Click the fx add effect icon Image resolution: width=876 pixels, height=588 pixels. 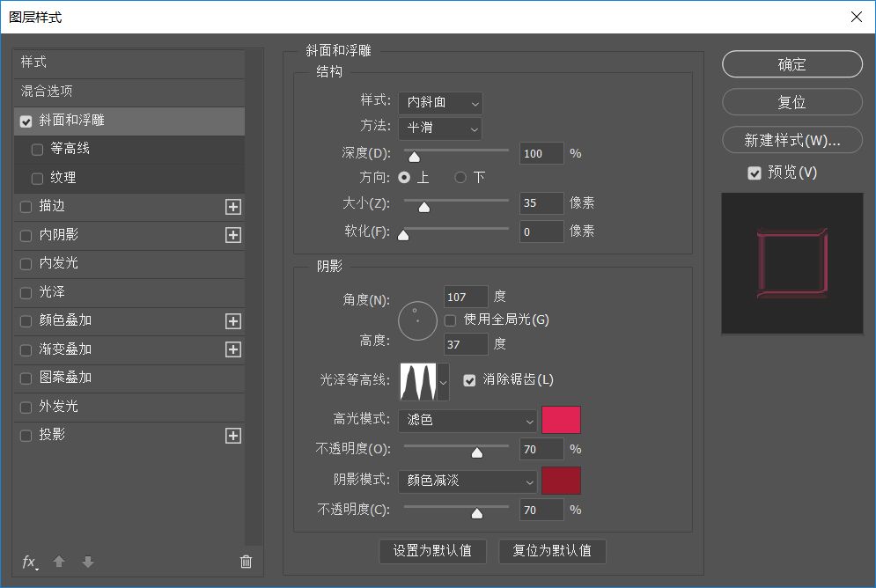[x=29, y=562]
